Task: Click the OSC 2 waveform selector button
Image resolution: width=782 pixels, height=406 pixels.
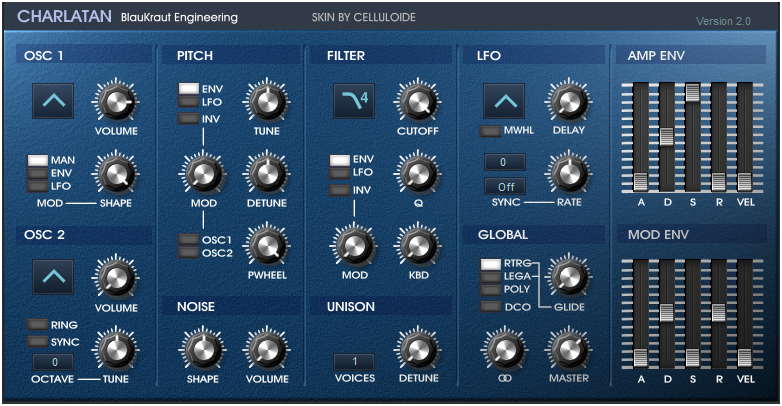Action: click(53, 277)
